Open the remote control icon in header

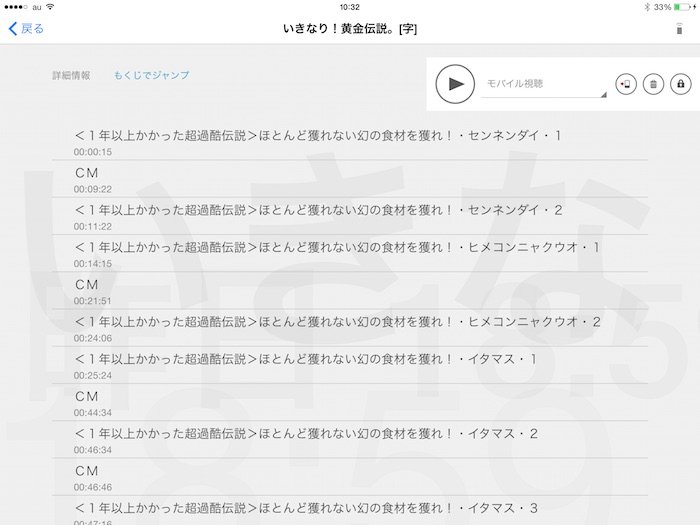coord(680,29)
